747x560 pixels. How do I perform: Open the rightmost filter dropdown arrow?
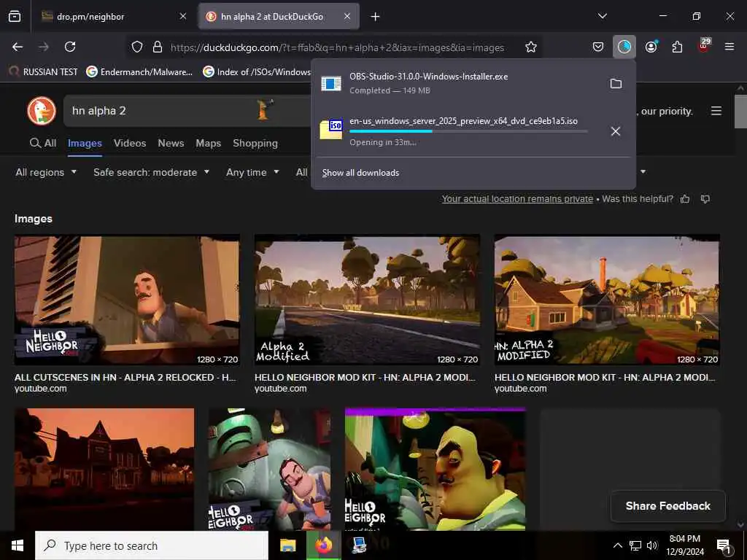pos(643,171)
